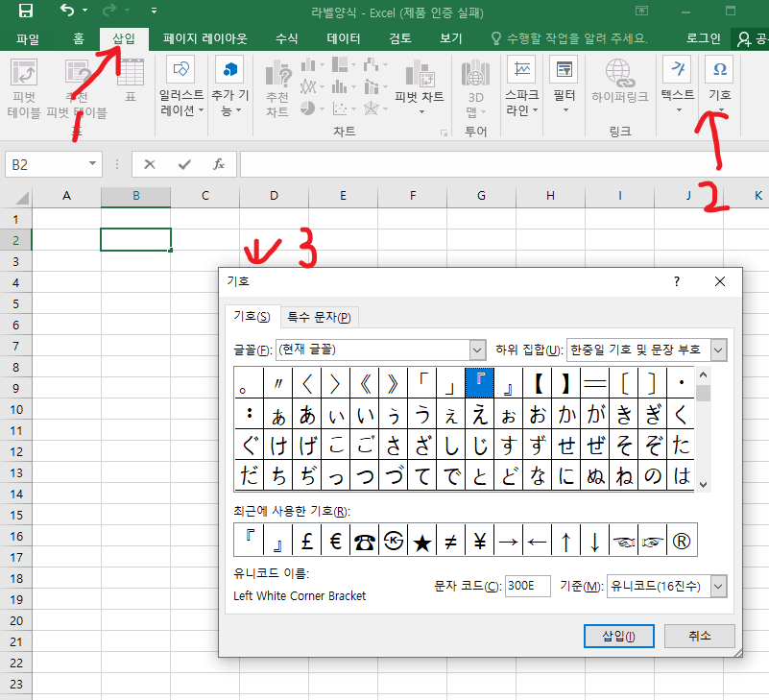Choose the star ★ recent symbol

click(421, 541)
